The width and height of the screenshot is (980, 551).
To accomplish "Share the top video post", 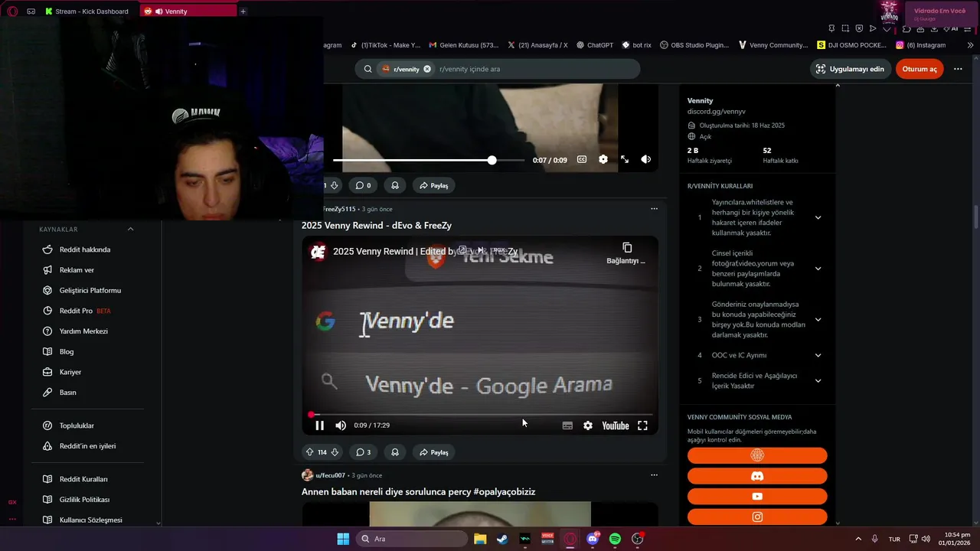I will click(433, 185).
